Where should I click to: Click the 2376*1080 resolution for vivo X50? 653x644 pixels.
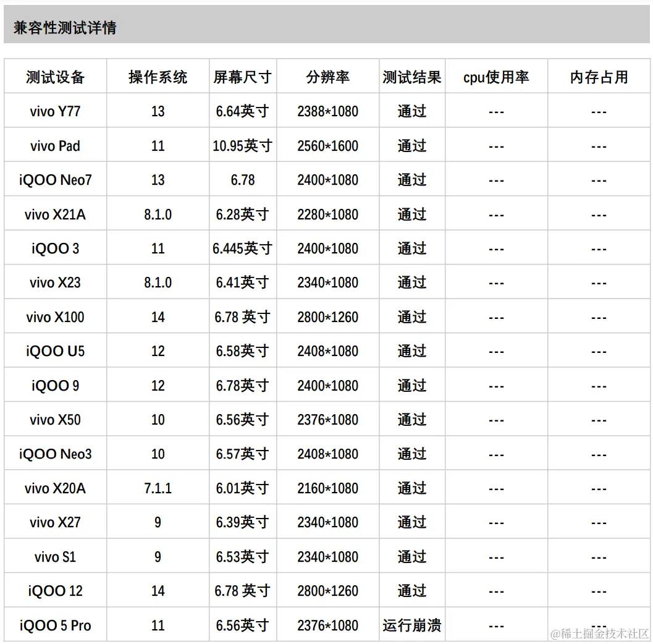[x=328, y=420]
